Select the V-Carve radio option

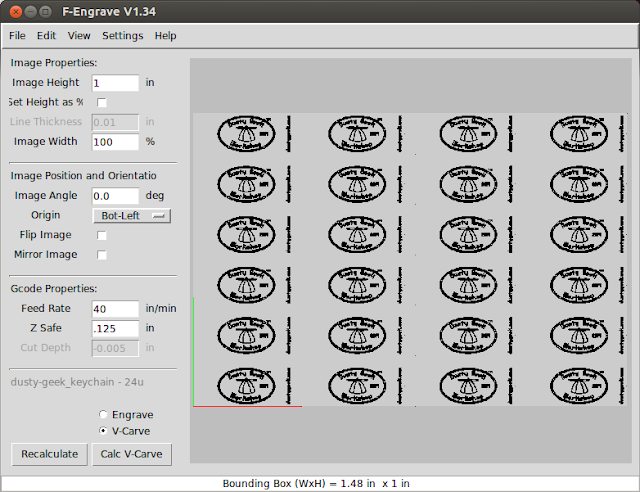point(103,431)
